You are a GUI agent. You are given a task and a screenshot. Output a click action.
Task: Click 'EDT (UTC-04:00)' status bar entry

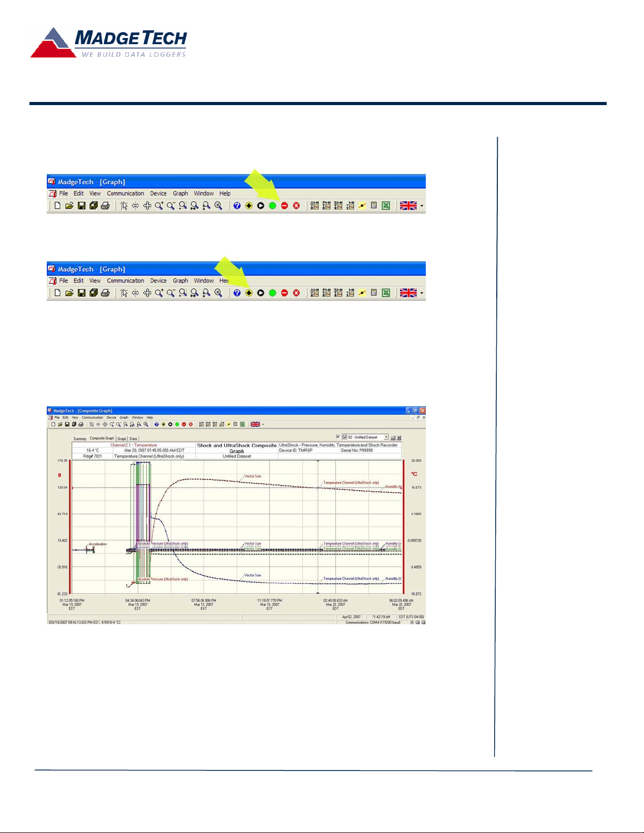pyautogui.click(x=411, y=617)
